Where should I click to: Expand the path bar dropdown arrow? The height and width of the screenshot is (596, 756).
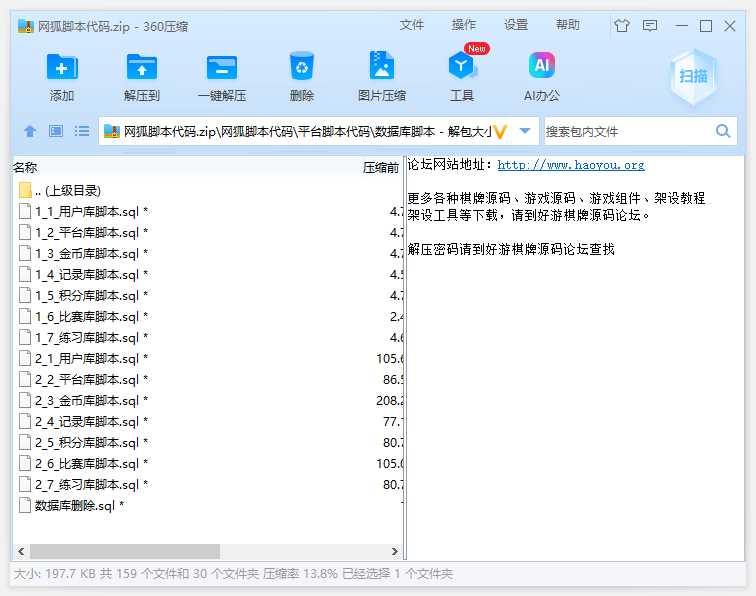[x=525, y=131]
